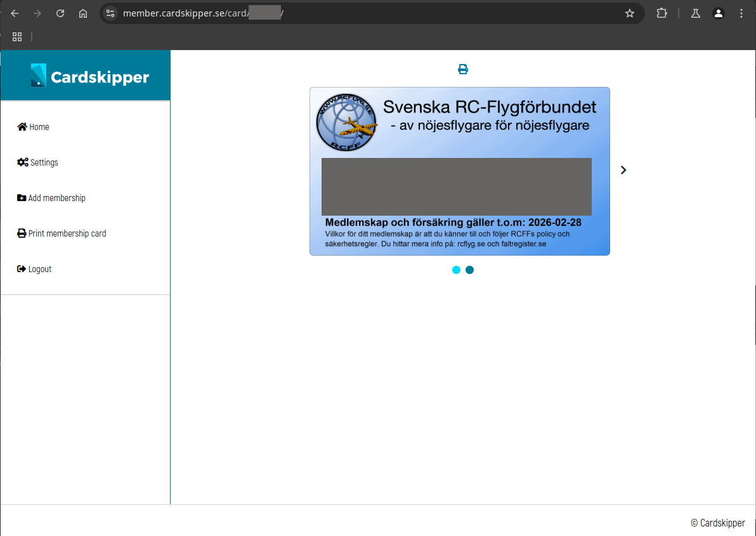
Task: Open Settings in the sidebar
Action: (x=37, y=162)
